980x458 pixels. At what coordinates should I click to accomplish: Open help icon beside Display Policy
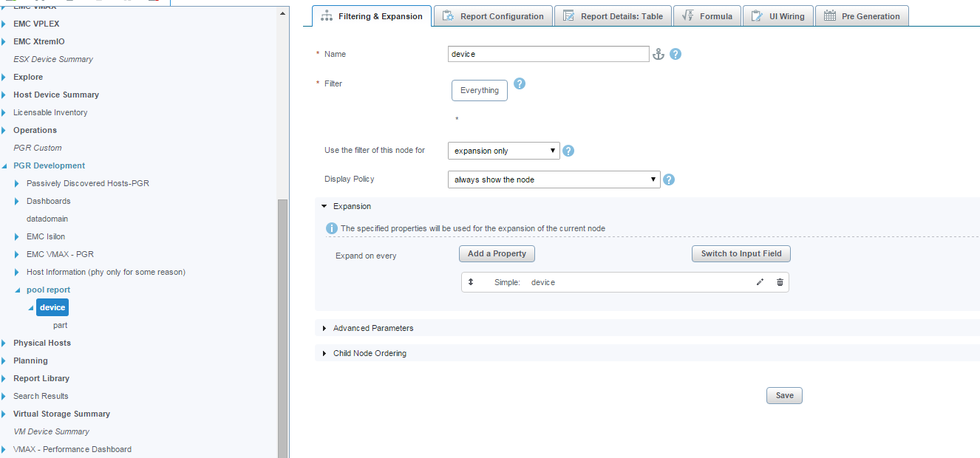669,180
